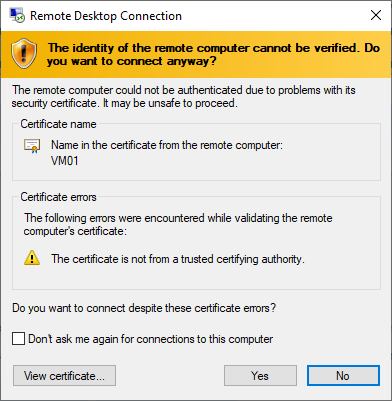
Task: Click the Remote Desktop Connection title text
Action: tap(106, 16)
